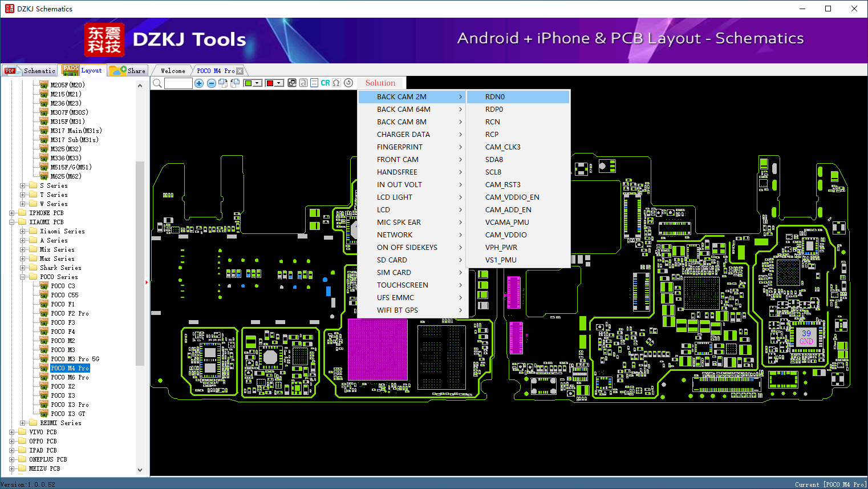Toggle the CR toolbar icon
Viewport: 868px width, 489px height.
click(325, 83)
